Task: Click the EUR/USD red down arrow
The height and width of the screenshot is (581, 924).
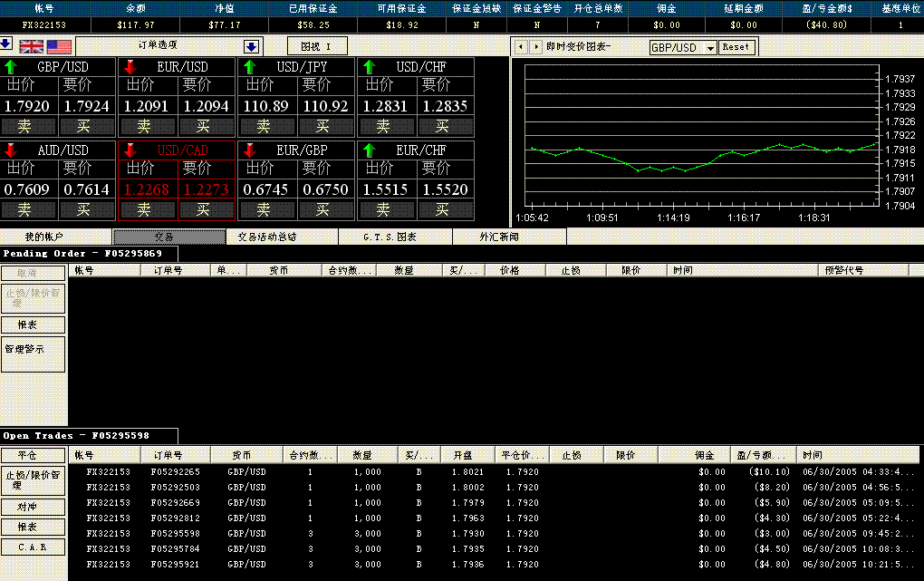Action: [130, 67]
